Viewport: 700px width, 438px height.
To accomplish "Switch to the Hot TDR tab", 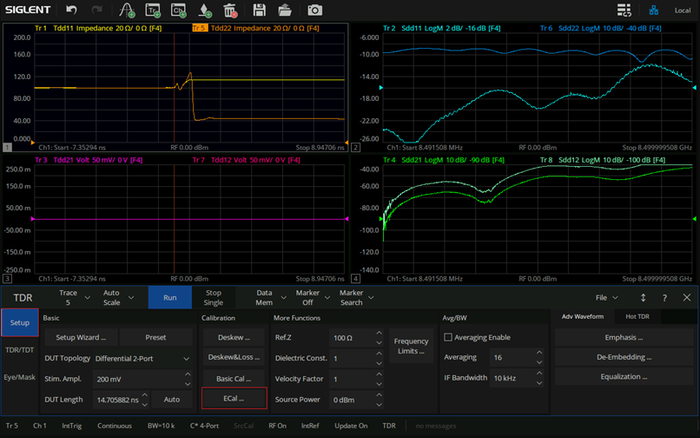I will coord(637,317).
